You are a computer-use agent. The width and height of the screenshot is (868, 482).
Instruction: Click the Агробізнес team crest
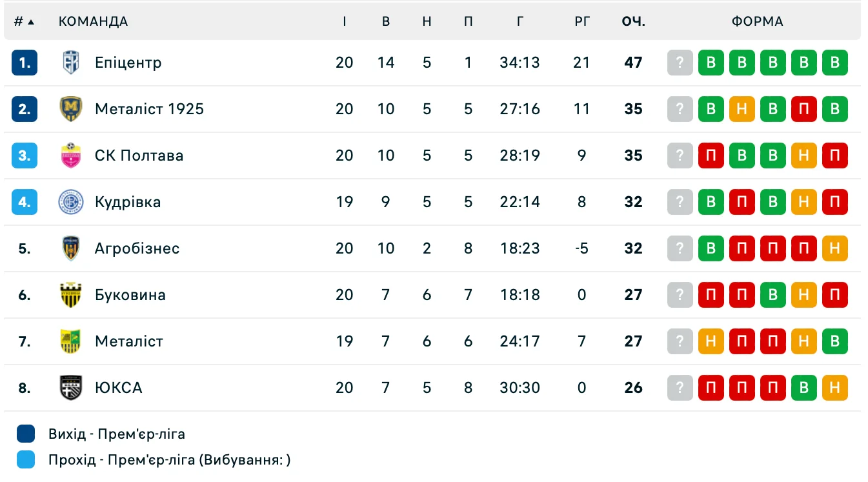click(x=70, y=248)
